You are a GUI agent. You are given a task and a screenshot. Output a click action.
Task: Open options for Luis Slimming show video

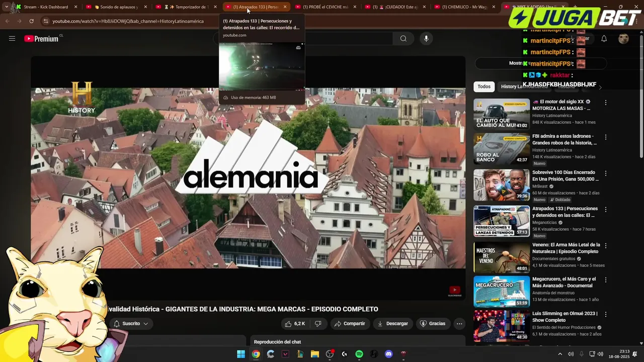tap(606, 314)
